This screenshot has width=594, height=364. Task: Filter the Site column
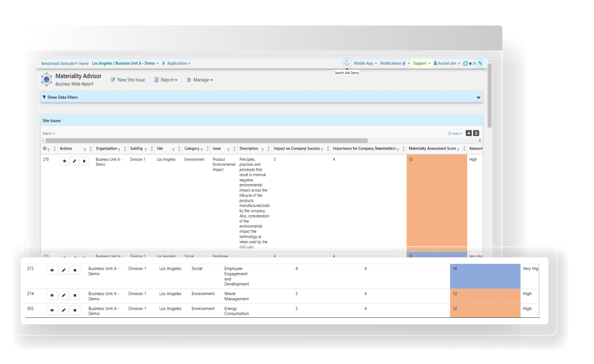(173, 150)
